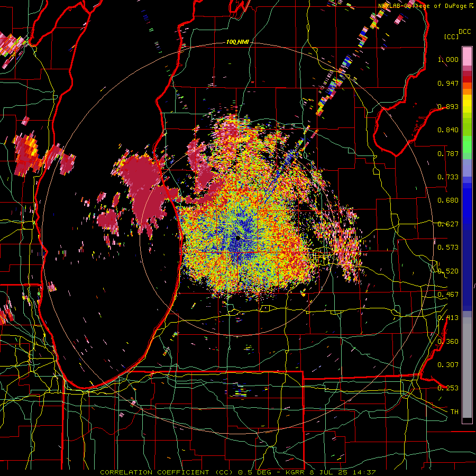Click the 0.733 color scale value
This screenshot has width=476, height=476.
tap(448, 177)
